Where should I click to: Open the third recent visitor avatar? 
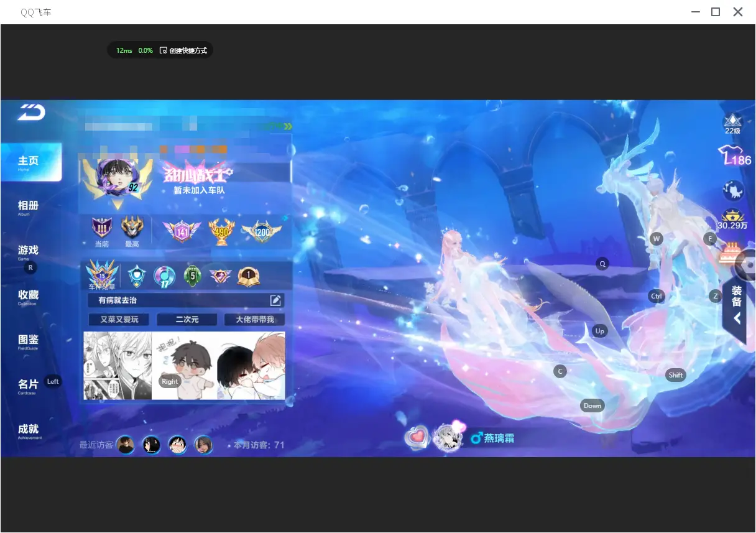[178, 445]
